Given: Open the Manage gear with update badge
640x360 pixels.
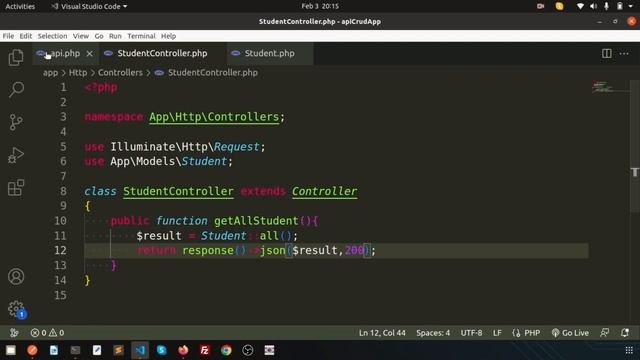Looking at the screenshot, I should click(x=17, y=309).
